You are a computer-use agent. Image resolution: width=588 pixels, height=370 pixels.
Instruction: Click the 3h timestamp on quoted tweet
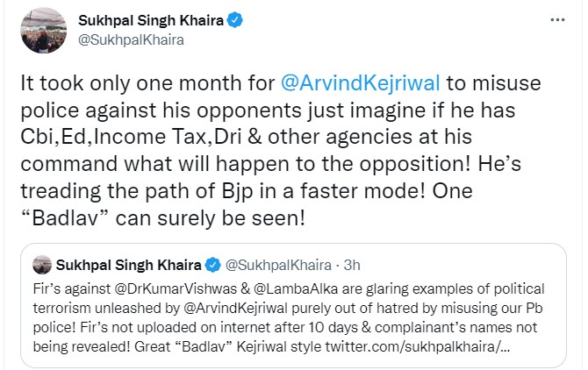352,265
